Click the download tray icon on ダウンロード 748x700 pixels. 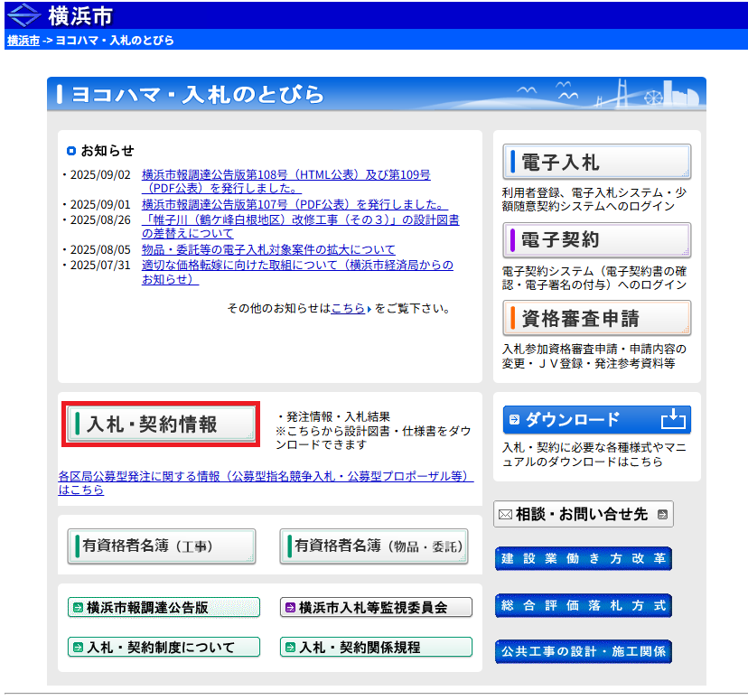click(673, 420)
